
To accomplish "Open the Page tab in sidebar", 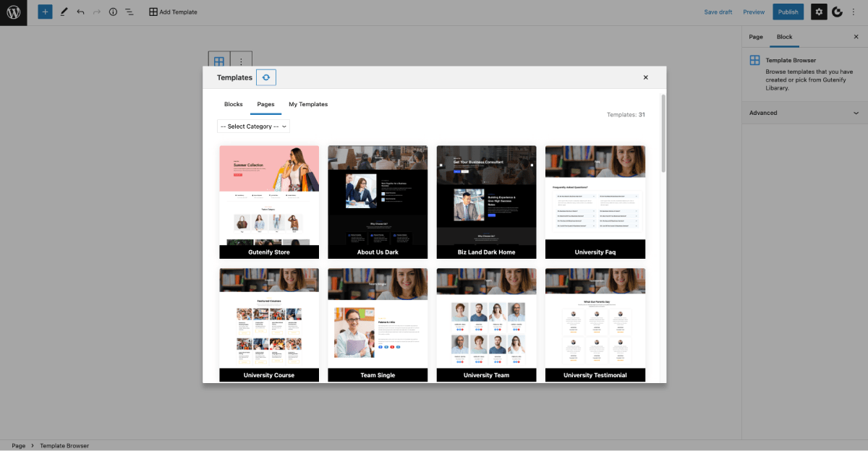I will tap(756, 37).
